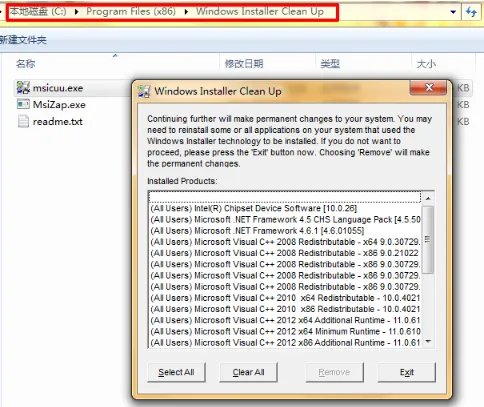Close the Windows Installer Clean Up dialog
484x407 pixels.
point(429,87)
